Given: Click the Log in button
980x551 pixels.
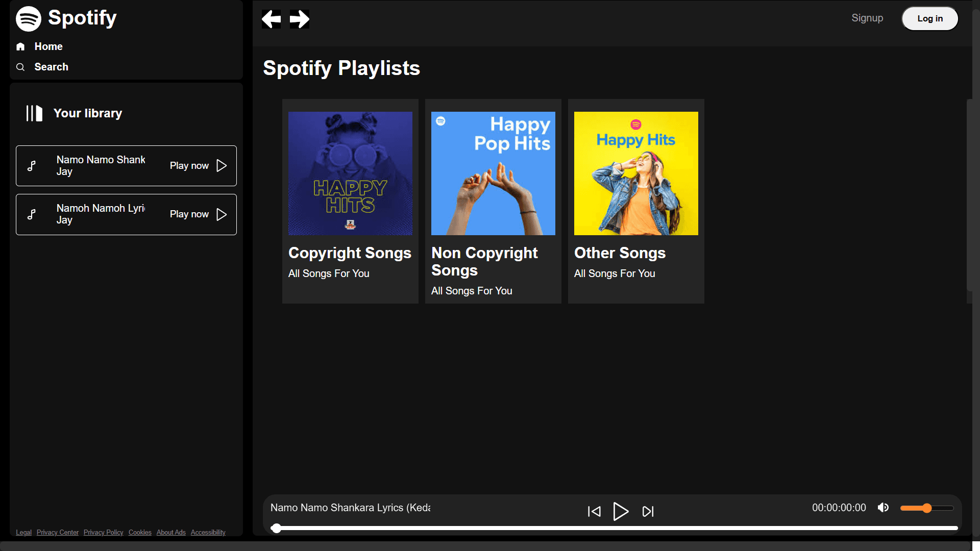Looking at the screenshot, I should pos(930,18).
